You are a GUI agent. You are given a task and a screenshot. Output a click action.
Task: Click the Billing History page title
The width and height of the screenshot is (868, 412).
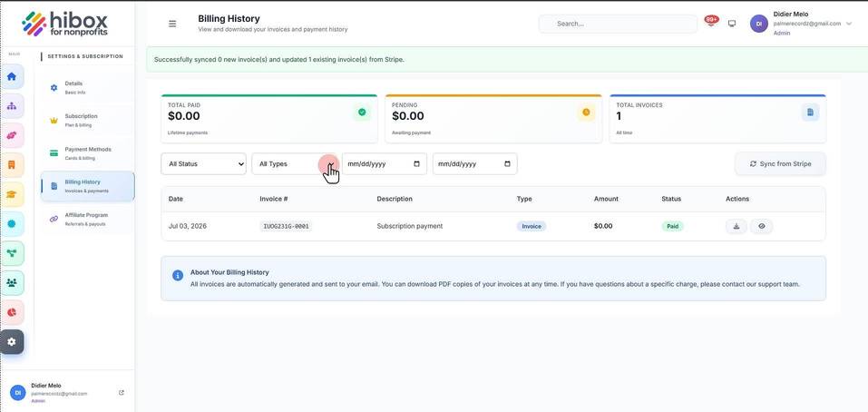[229, 19]
